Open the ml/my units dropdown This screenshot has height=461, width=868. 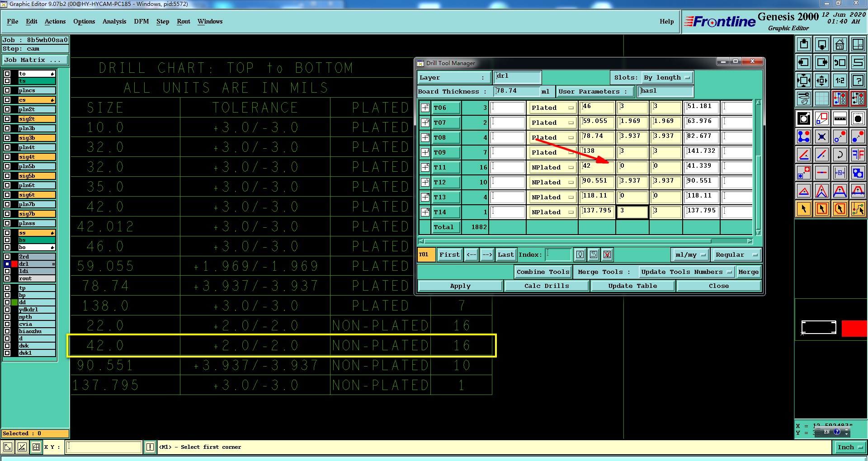[690, 255]
